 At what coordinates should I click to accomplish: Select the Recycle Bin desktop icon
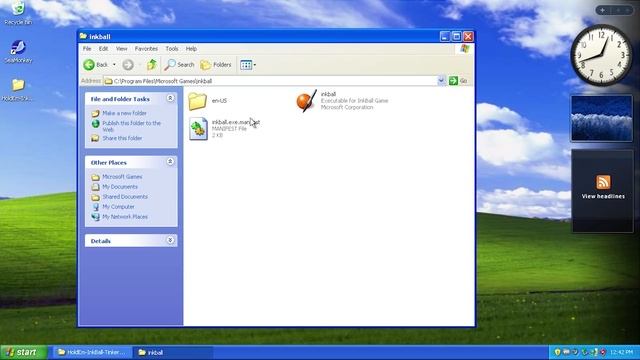(18, 12)
